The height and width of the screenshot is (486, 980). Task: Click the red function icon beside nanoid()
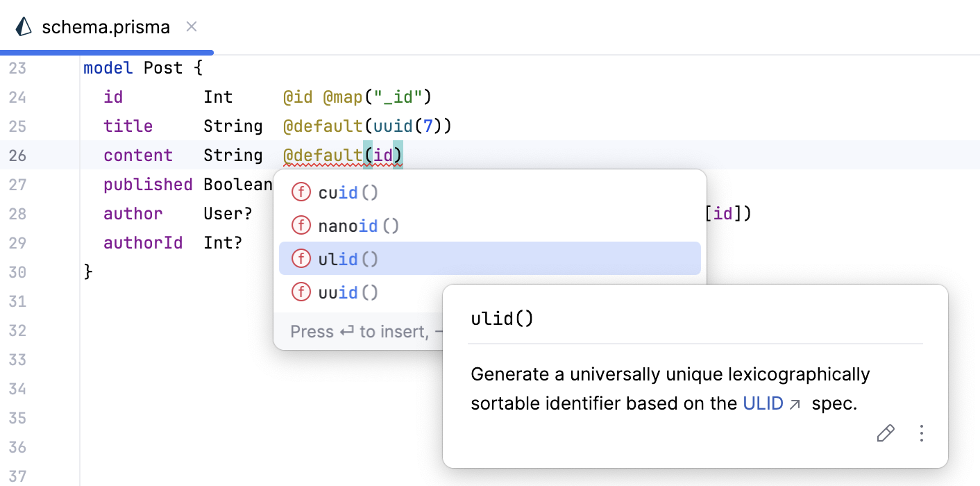[x=301, y=225]
